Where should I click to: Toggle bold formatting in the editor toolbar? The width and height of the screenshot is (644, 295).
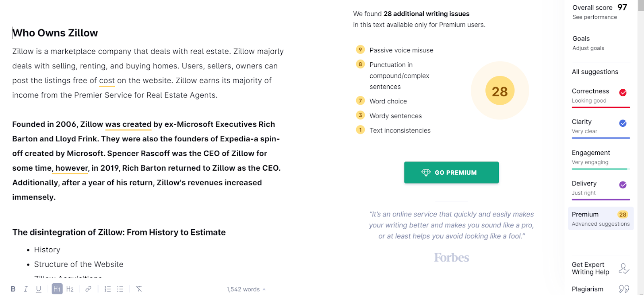13,289
